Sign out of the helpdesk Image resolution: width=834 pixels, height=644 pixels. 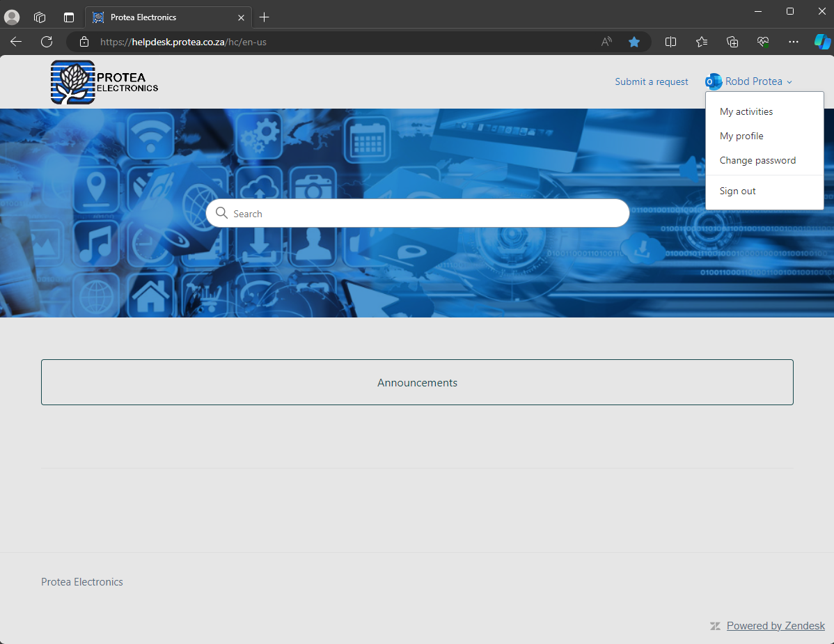tap(737, 191)
